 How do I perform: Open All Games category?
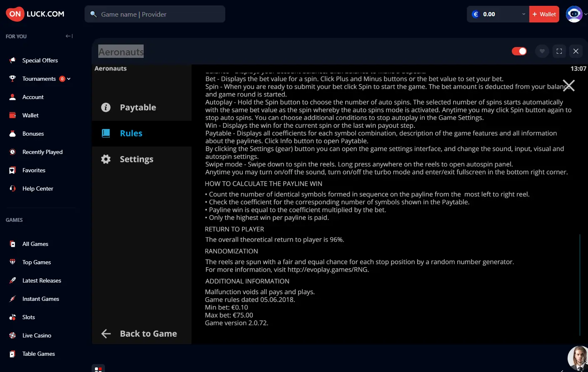tap(35, 244)
